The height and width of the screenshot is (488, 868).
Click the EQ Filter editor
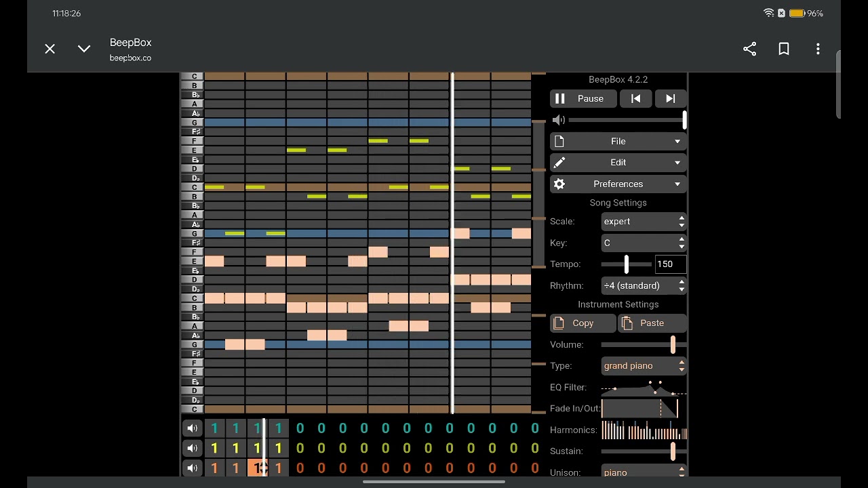644,388
